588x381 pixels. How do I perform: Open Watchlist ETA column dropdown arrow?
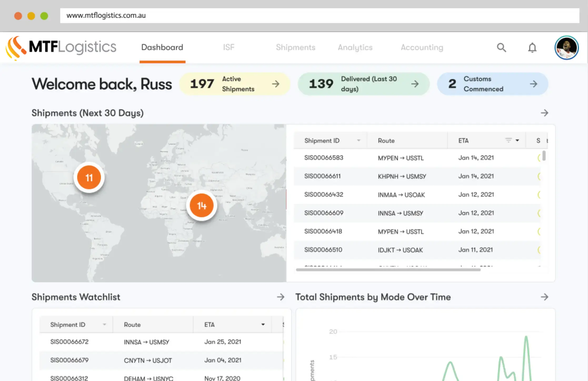coord(263,324)
